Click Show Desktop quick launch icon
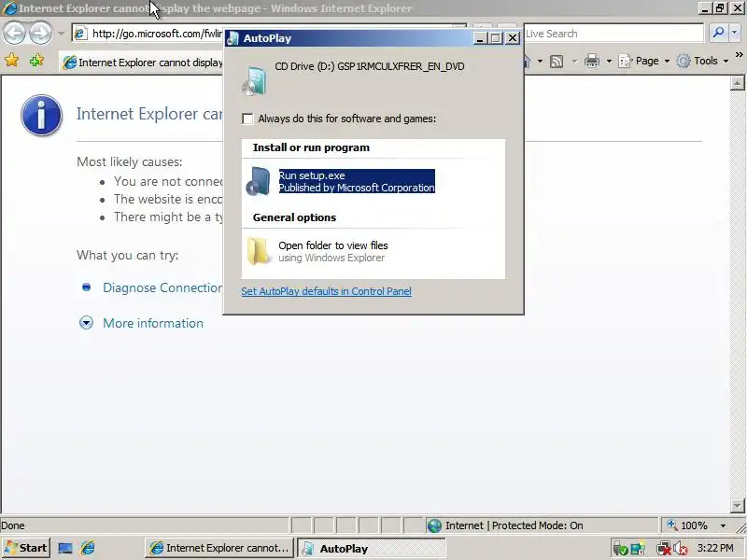 [x=64, y=548]
